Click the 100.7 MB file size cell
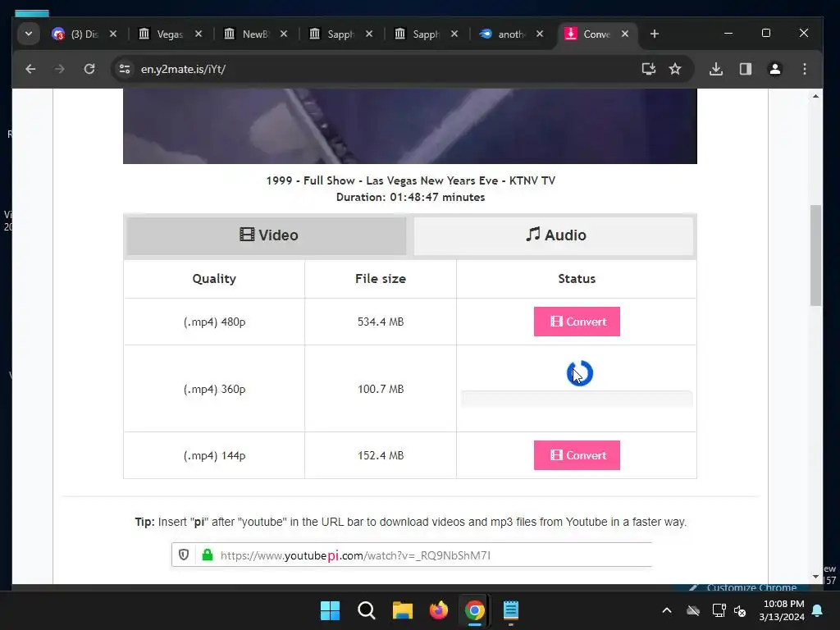The width and height of the screenshot is (840, 630). 381,389
